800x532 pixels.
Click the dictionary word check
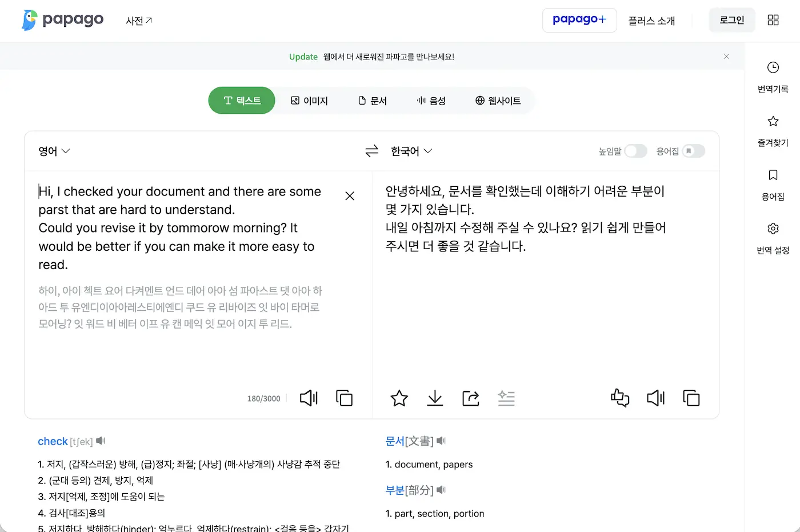pyautogui.click(x=53, y=441)
